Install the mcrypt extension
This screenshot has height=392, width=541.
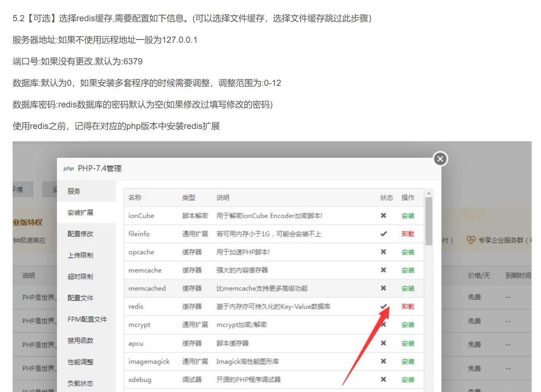tap(408, 325)
